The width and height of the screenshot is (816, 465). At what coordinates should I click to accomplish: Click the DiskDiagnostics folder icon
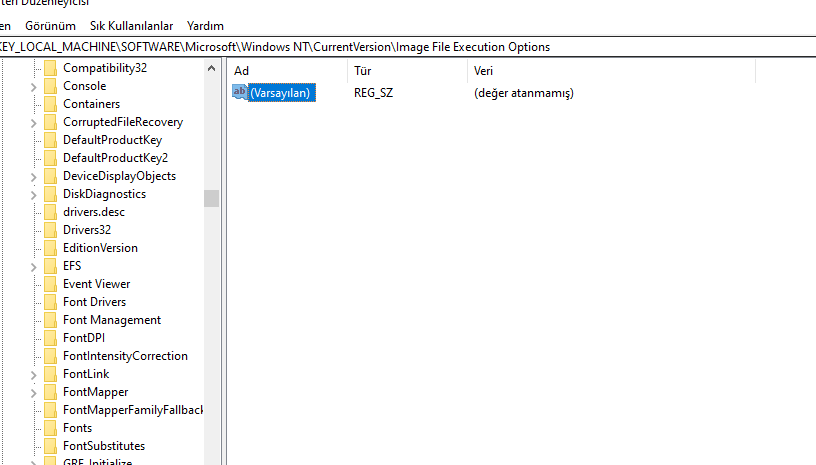(50, 194)
